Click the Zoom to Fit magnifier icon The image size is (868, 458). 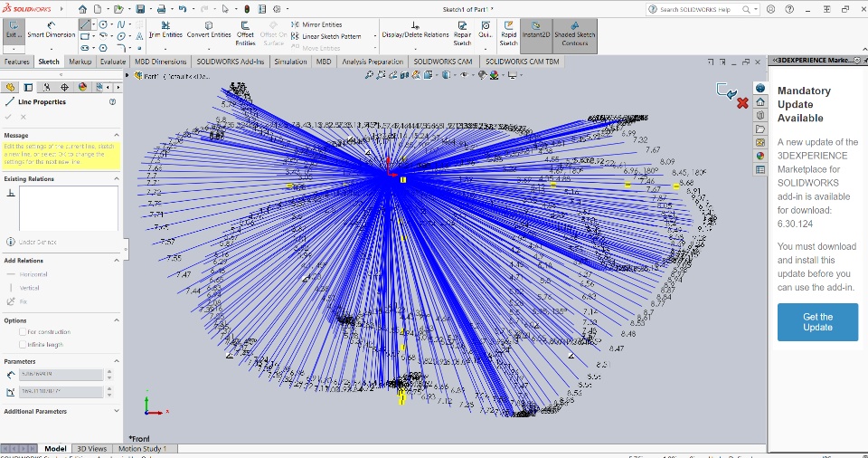pyautogui.click(x=369, y=75)
